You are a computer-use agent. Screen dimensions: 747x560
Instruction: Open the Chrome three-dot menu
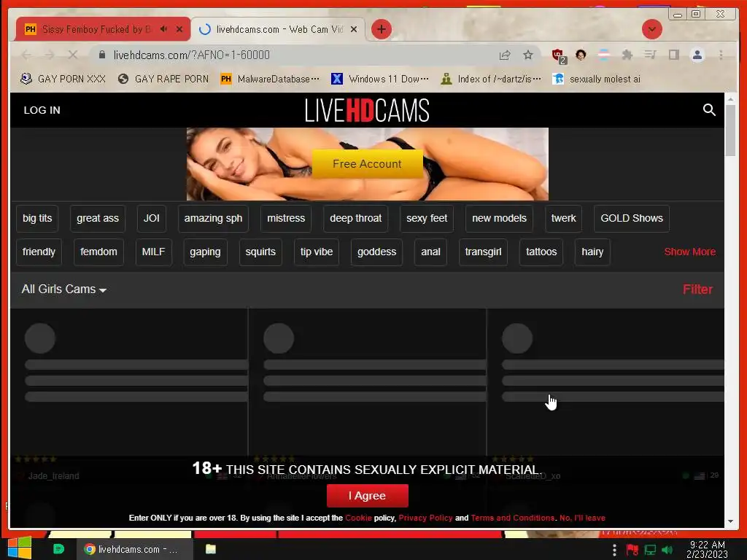pos(721,55)
